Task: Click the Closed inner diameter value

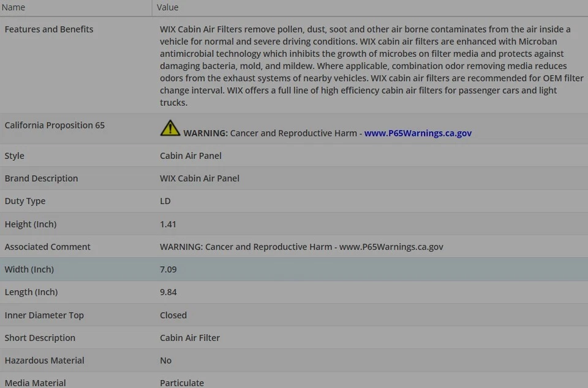Action: 173,315
